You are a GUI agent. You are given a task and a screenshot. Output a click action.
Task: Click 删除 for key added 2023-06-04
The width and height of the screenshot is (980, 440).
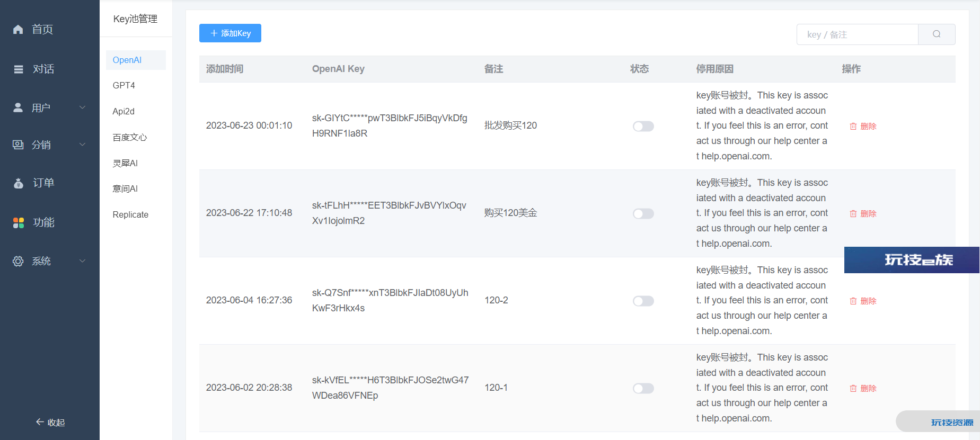[x=868, y=301]
